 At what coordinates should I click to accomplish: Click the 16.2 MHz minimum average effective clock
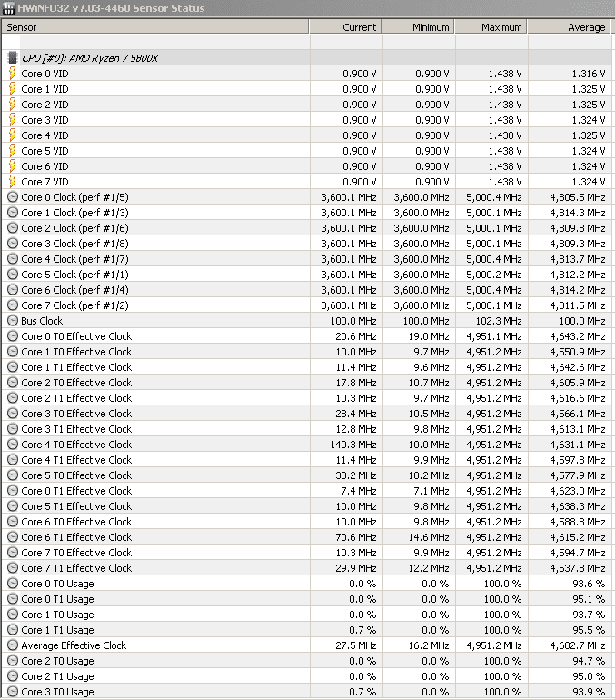429,645
